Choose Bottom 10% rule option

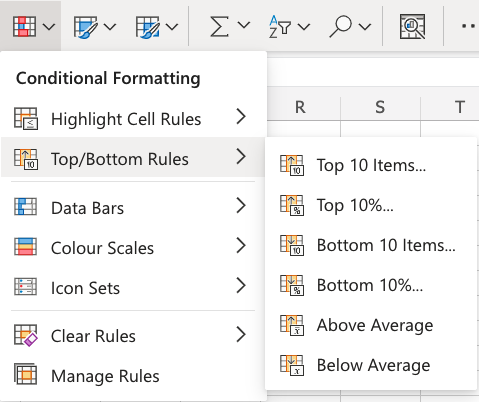click(x=371, y=285)
